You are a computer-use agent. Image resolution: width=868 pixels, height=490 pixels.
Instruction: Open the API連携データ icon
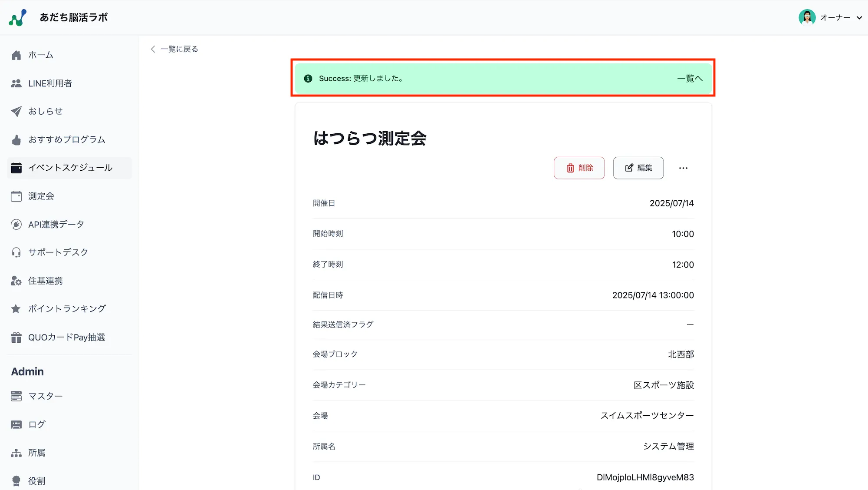(16, 224)
